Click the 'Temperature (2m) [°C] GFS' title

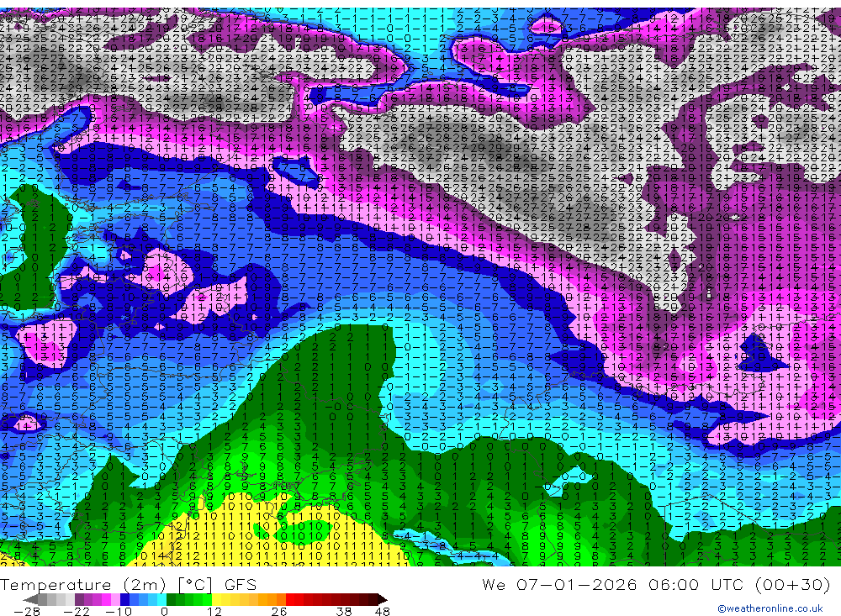pos(128,584)
